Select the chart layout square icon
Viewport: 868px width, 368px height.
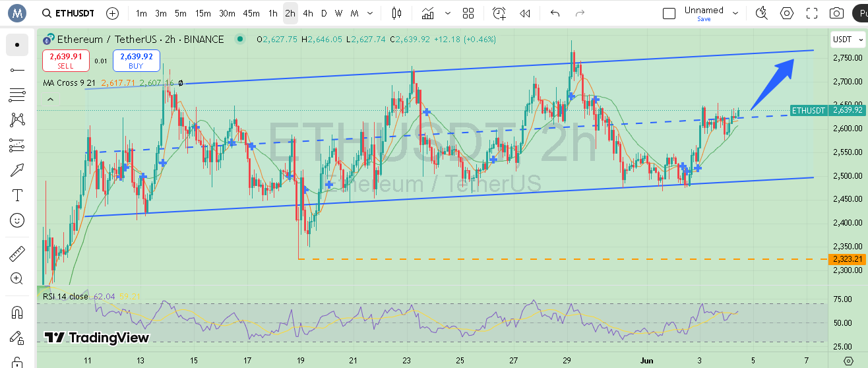(x=669, y=13)
